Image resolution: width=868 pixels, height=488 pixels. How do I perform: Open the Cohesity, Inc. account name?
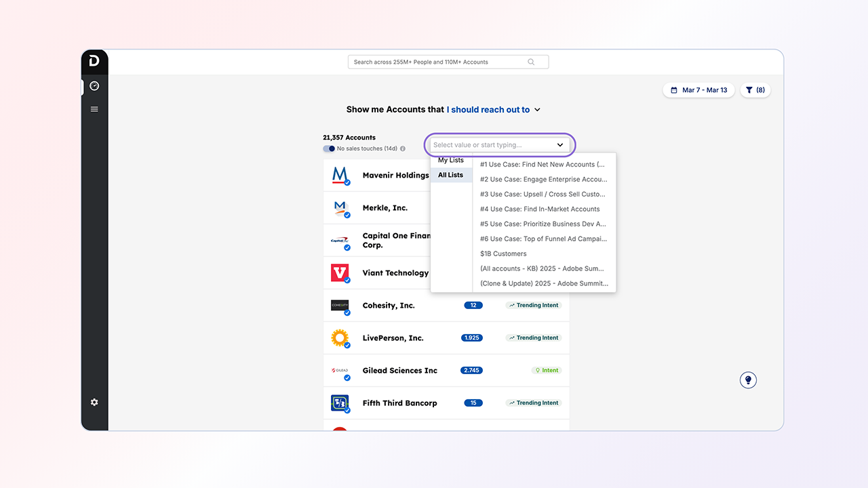click(x=389, y=306)
